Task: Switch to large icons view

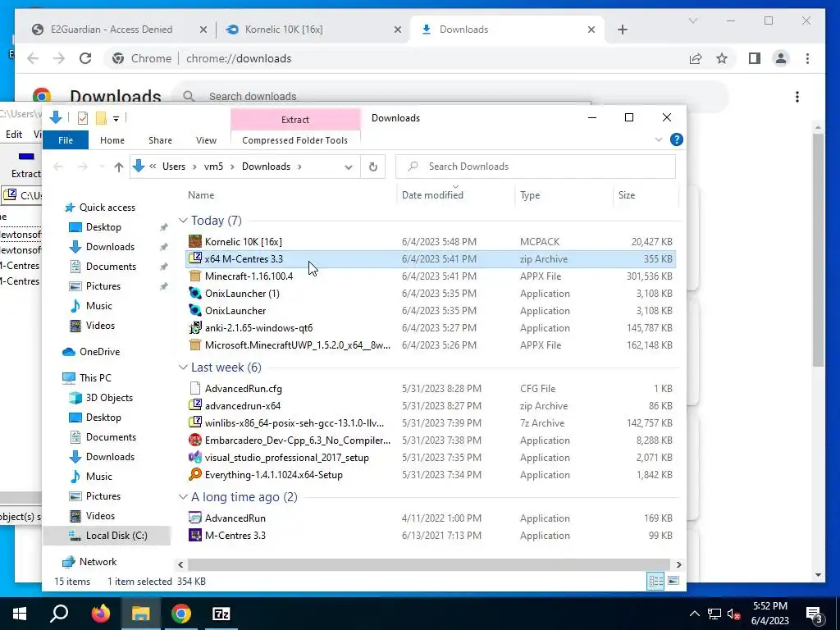Action: 673,581
